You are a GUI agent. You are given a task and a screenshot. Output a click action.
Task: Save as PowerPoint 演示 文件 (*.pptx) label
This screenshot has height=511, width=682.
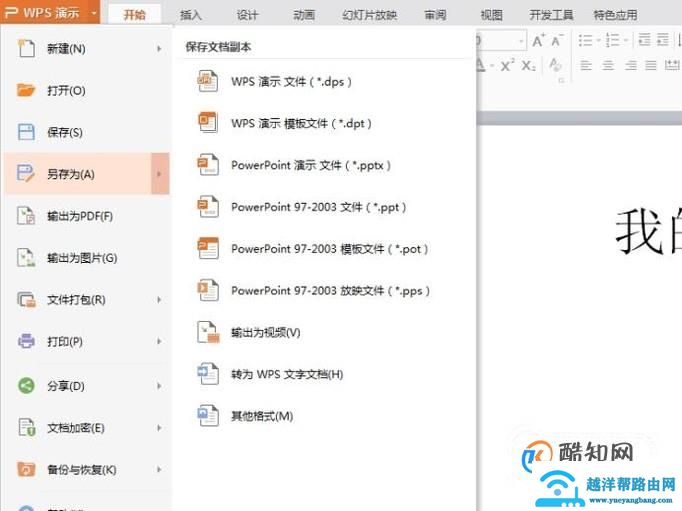point(311,165)
